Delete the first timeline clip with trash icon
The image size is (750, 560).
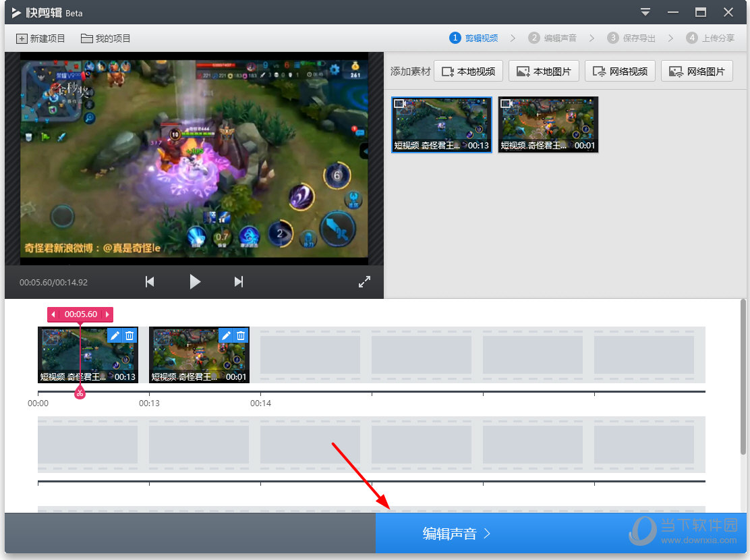click(130, 335)
